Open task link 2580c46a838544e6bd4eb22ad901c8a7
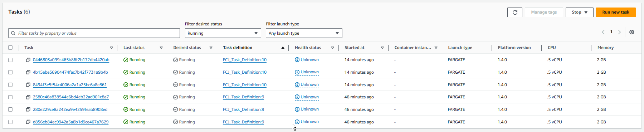 pyautogui.click(x=71, y=97)
